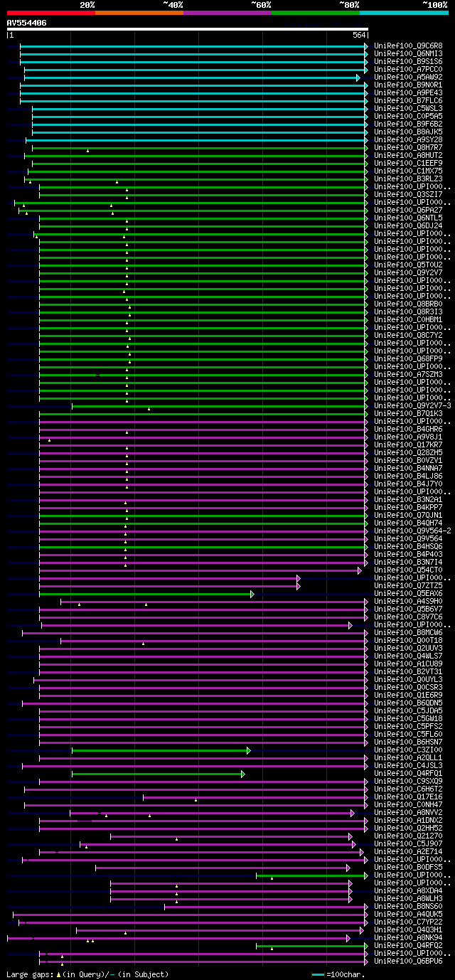
Task: Select the UniRef100_Q6DJ24 label
Action: tap(408, 225)
